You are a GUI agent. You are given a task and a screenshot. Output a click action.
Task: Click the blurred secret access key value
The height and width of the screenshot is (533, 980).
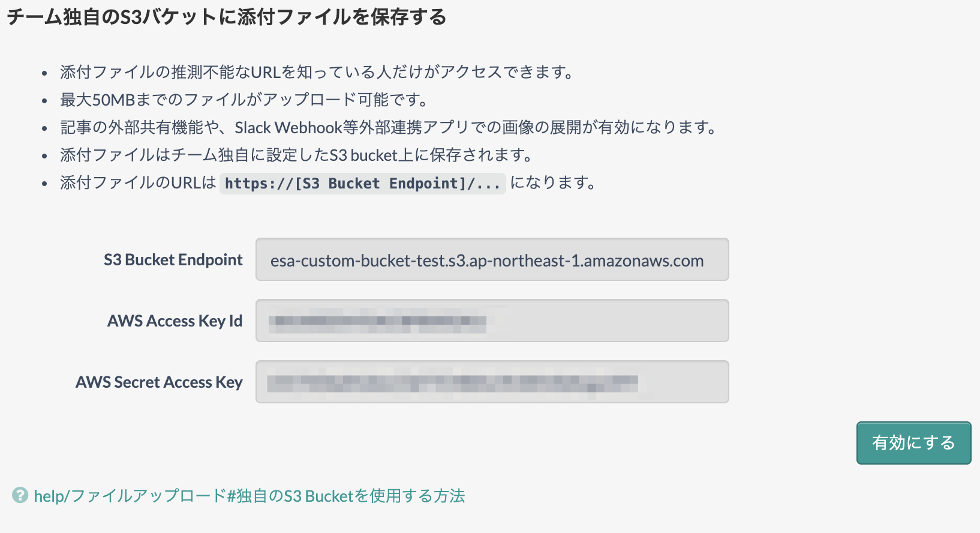(x=453, y=382)
